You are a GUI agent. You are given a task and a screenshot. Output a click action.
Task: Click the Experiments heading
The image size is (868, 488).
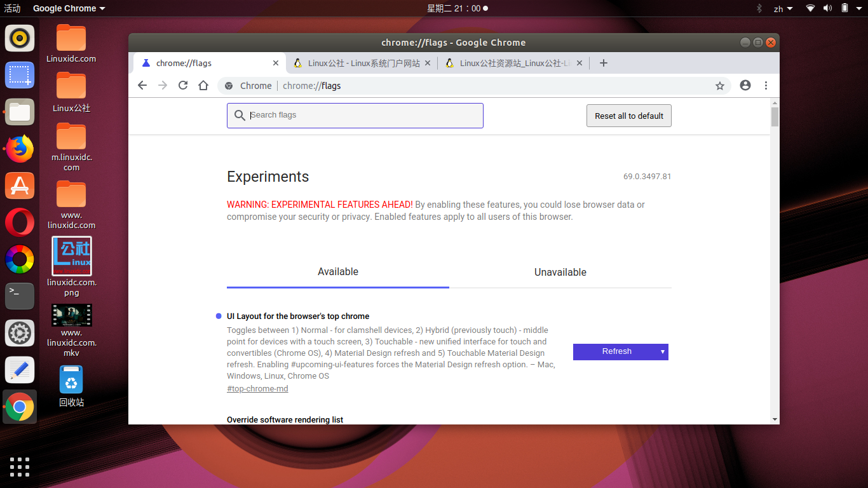(268, 177)
